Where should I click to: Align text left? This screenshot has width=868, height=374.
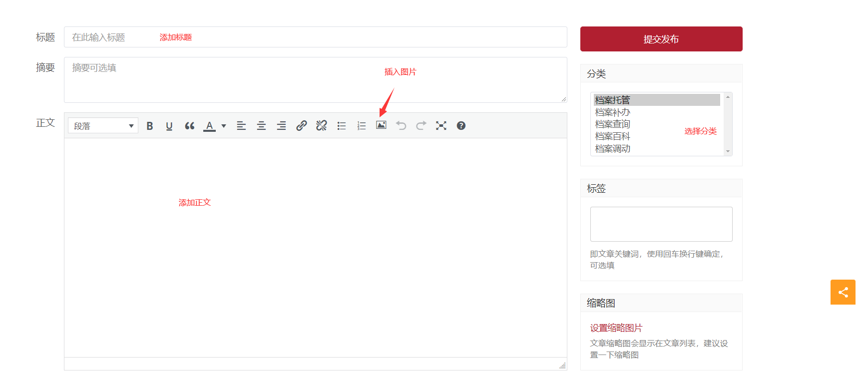241,126
